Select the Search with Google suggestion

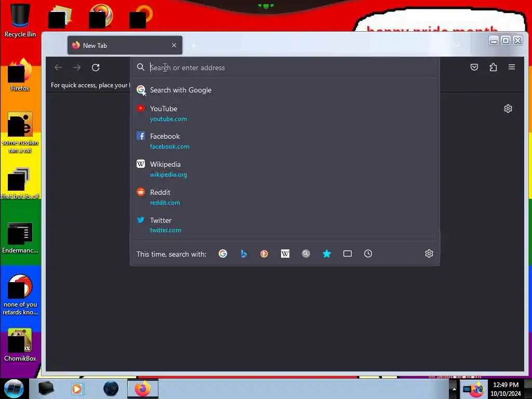click(285, 90)
